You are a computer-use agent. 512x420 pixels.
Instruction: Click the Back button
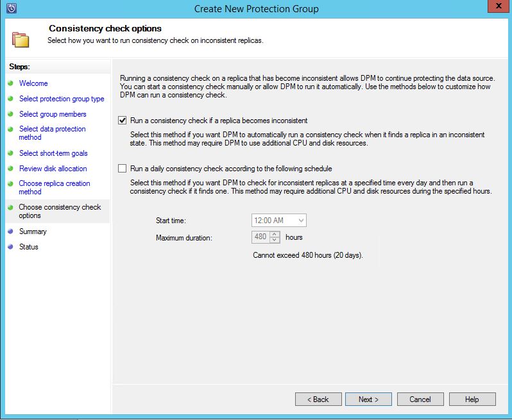click(318, 399)
